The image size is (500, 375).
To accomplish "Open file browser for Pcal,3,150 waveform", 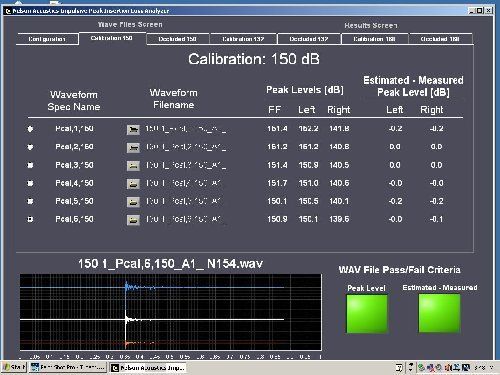I will pos(133,166).
